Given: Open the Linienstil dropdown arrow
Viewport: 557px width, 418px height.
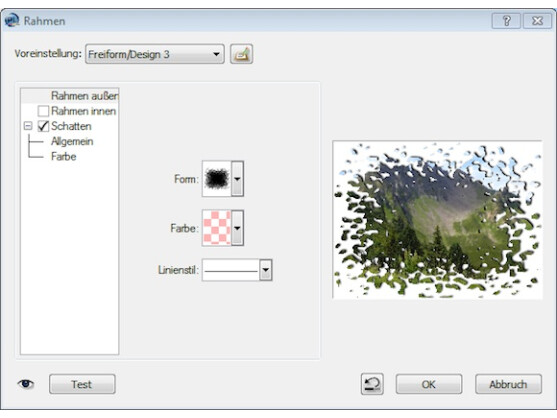Looking at the screenshot, I should point(266,270).
